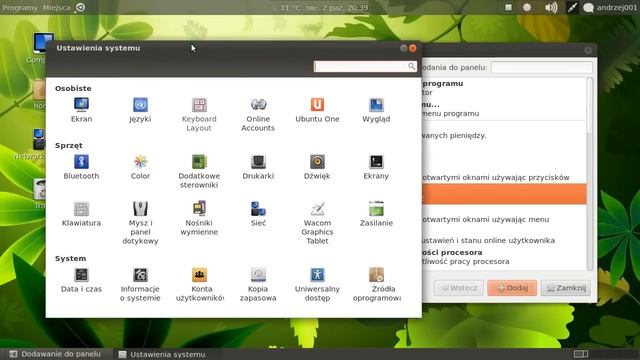The width and height of the screenshot is (640, 360).
Task: Click the 'ustawień i stanu online użytkownika' row
Action: 504,240
